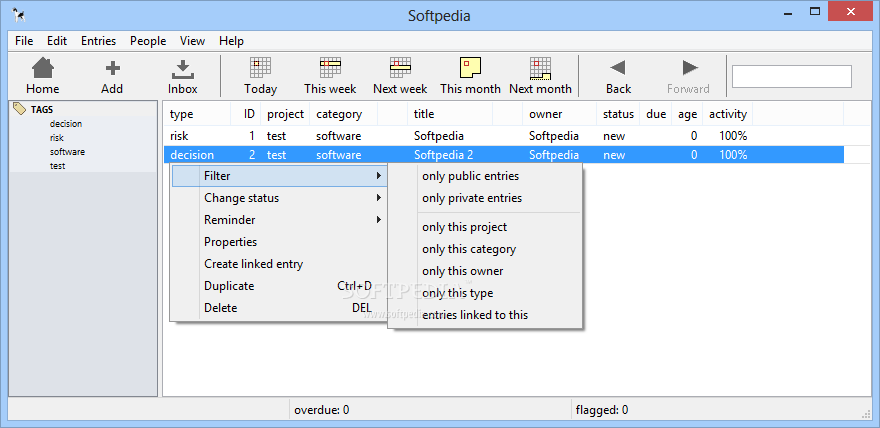Open the Edit menu

click(x=57, y=41)
